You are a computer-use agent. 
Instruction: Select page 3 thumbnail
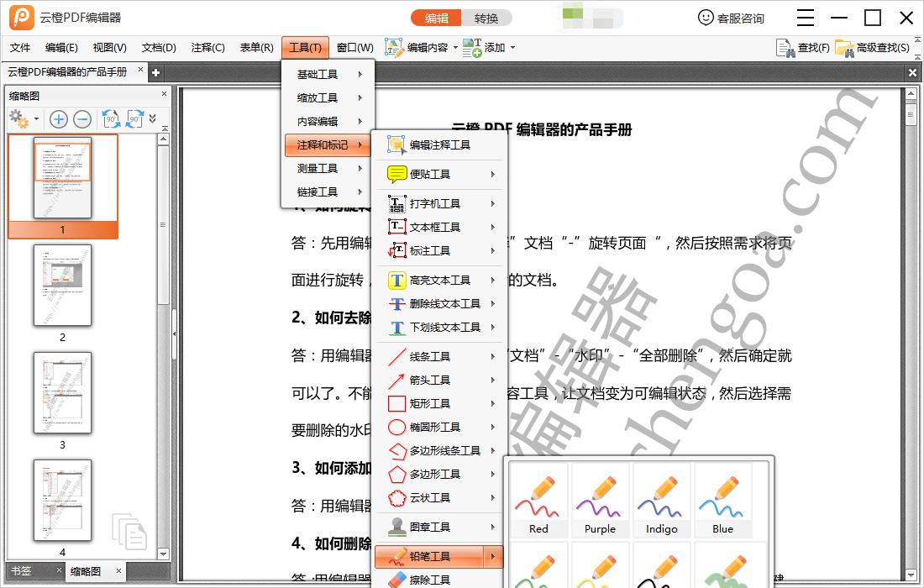(x=62, y=393)
